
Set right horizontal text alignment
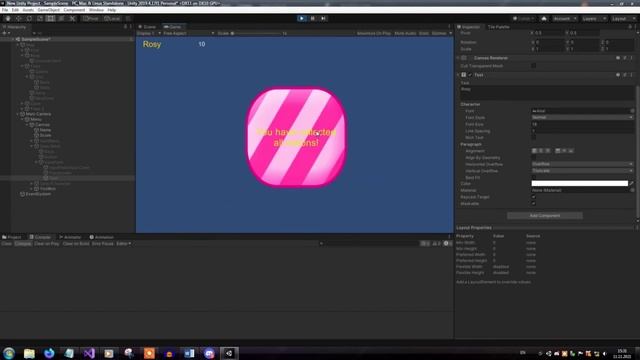[x=548, y=151]
